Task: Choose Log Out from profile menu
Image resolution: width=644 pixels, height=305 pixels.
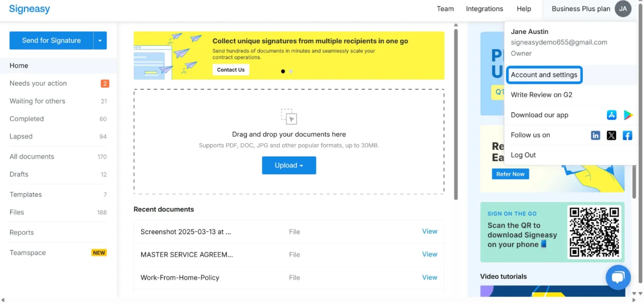Action: point(523,155)
